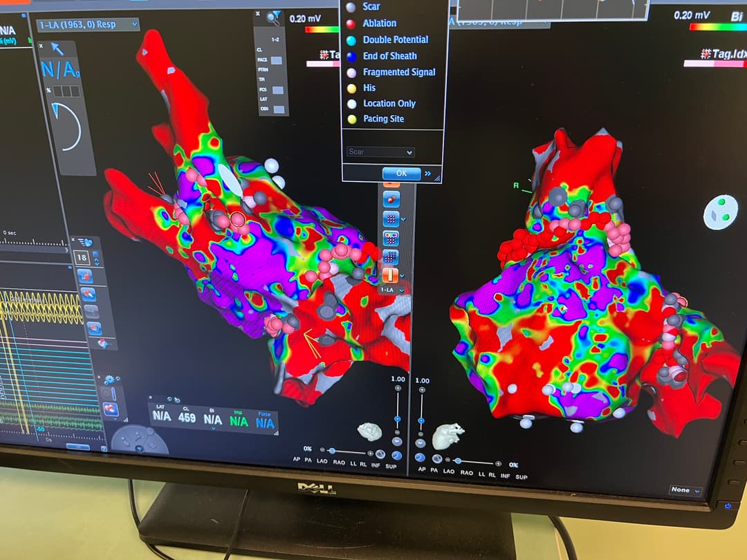Click the mouse figure in right map view

click(448, 436)
